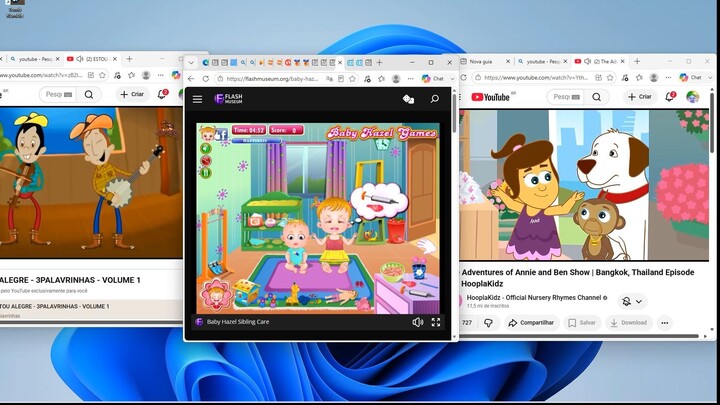Open the Flash Museum hamburger menu
Image resolution: width=720 pixels, height=405 pixels.
pyautogui.click(x=197, y=99)
